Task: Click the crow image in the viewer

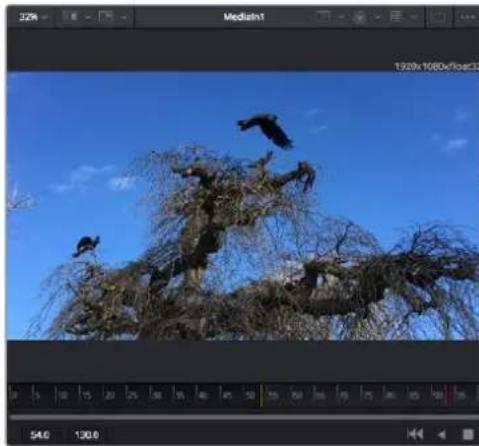Action: (243, 205)
